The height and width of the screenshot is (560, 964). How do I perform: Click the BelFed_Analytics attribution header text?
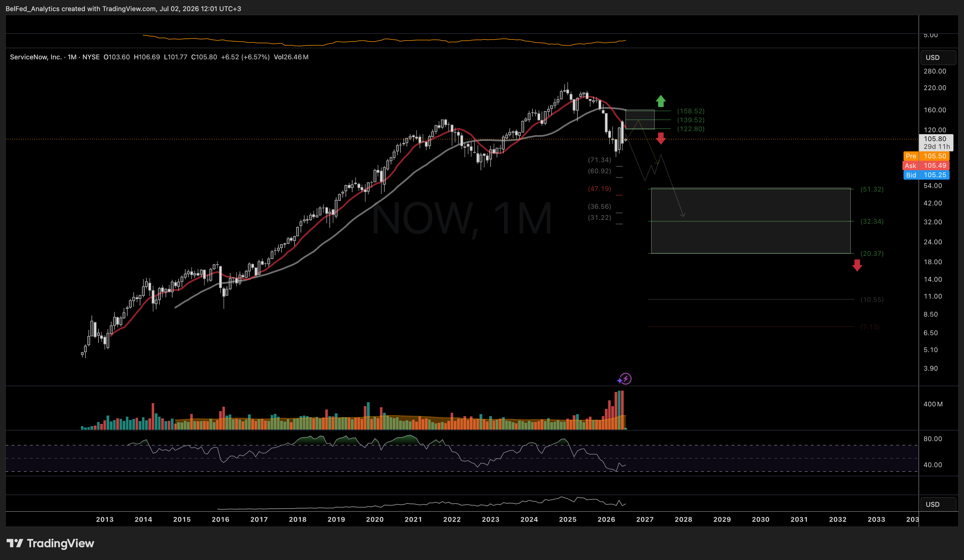pyautogui.click(x=123, y=8)
